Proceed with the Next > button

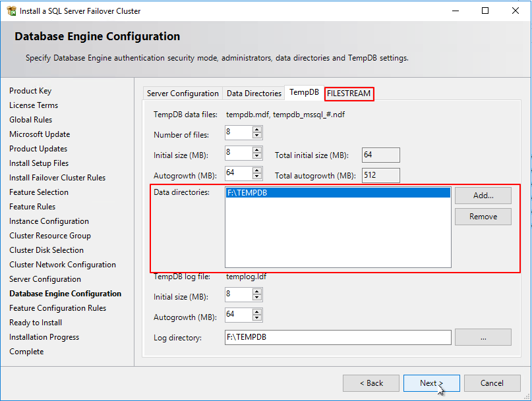click(432, 383)
